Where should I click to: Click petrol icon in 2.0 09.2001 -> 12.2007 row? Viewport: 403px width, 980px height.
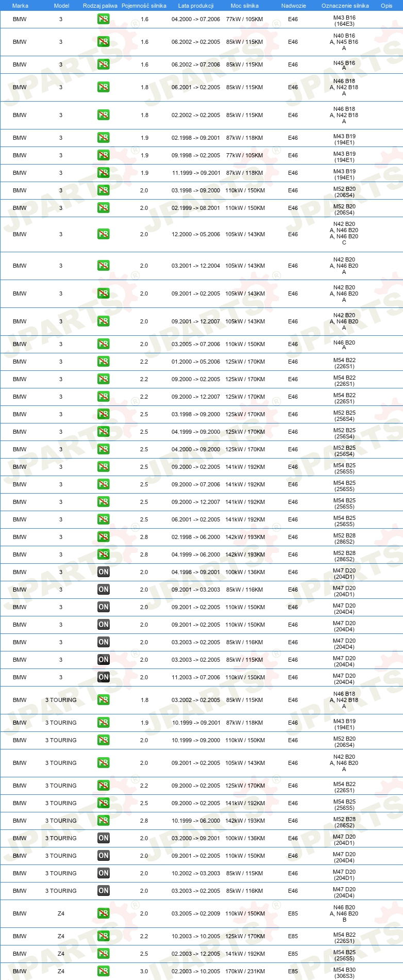pyautogui.click(x=104, y=321)
